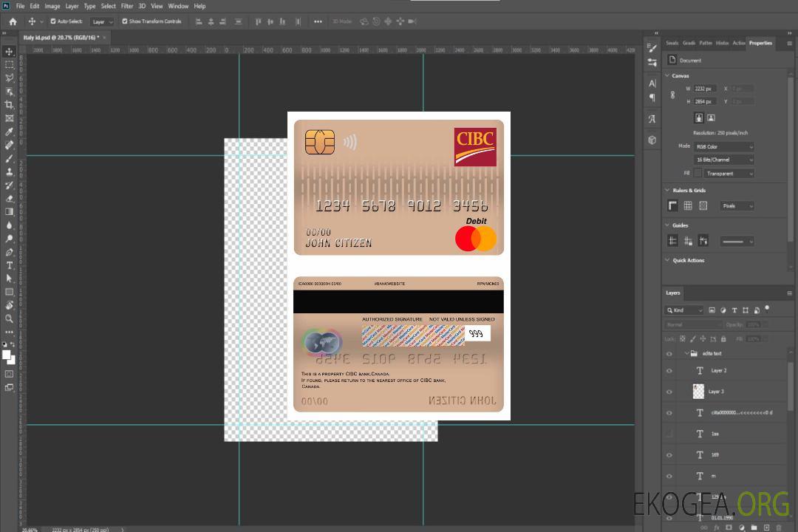Activate the Crop tool
Image resolution: width=798 pixels, height=532 pixels.
coord(9,105)
